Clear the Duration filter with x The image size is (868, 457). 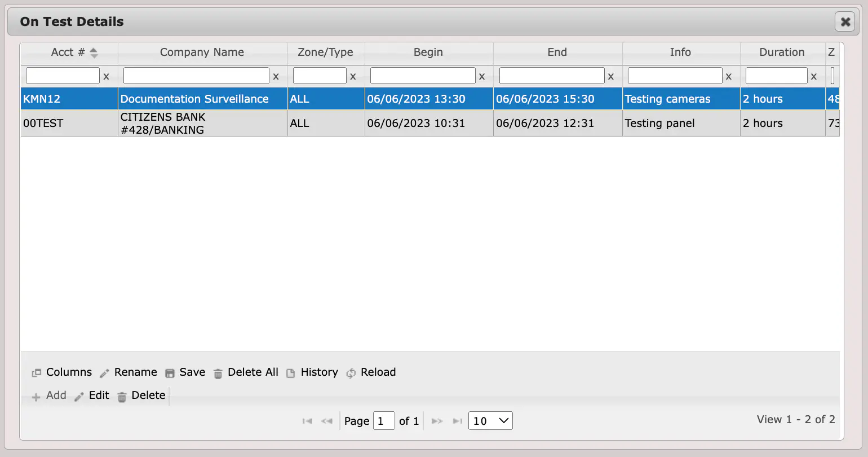pyautogui.click(x=813, y=76)
